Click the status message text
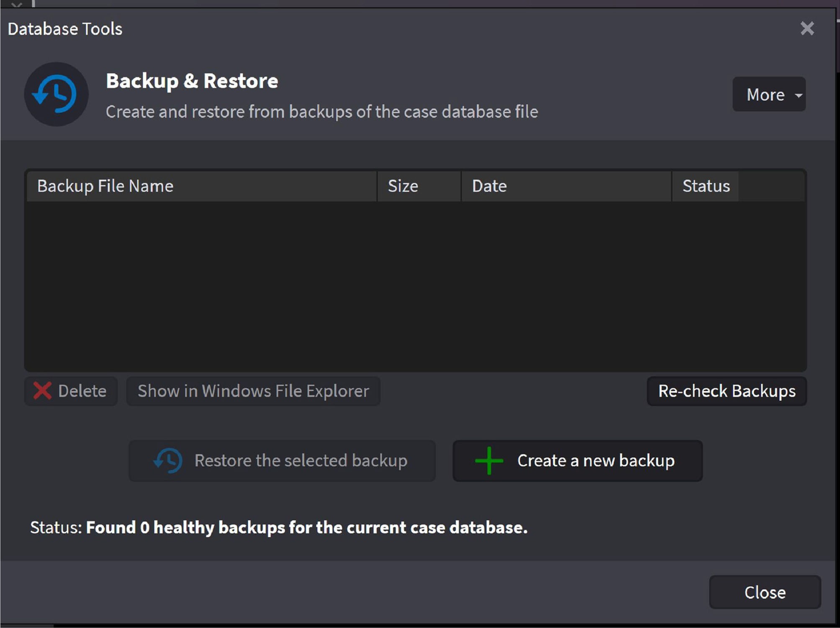This screenshot has height=628, width=840. [306, 528]
